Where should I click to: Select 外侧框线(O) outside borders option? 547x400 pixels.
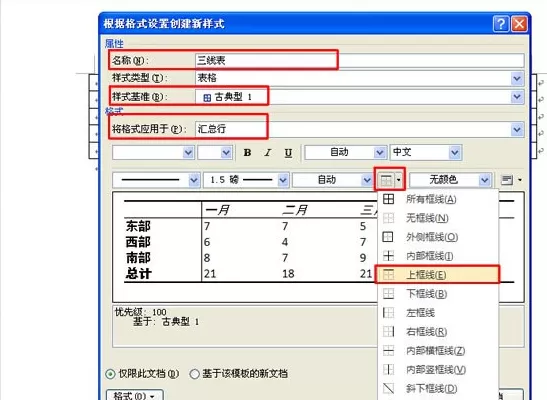click(438, 237)
